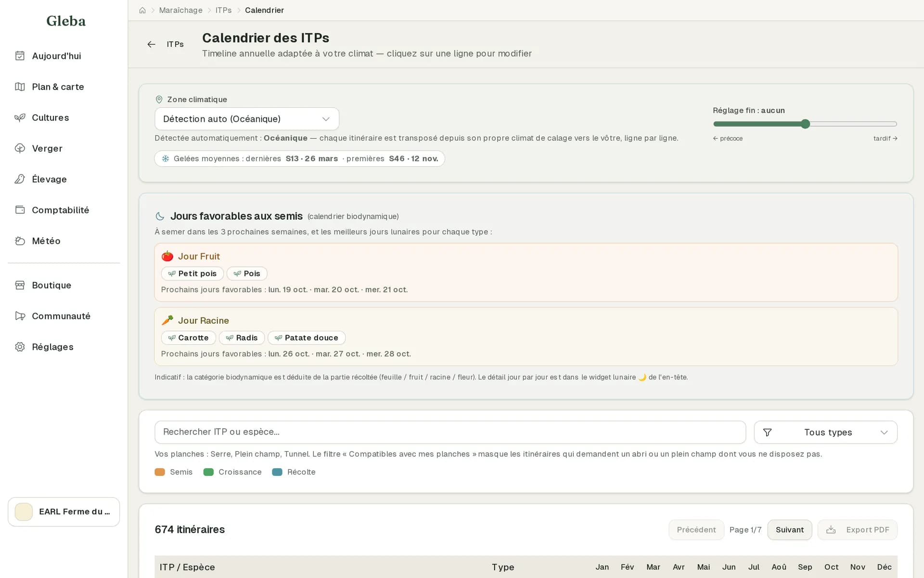Click the location pin icon near Zone climatique
The image size is (924, 578).
(159, 99)
